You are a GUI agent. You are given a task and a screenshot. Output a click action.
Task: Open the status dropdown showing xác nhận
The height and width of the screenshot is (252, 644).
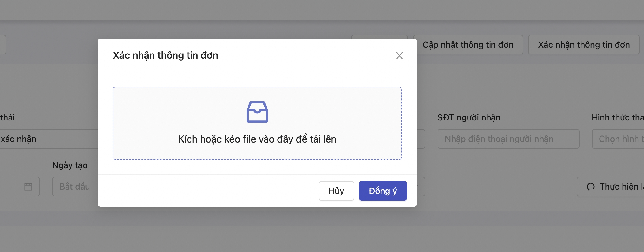pos(46,139)
